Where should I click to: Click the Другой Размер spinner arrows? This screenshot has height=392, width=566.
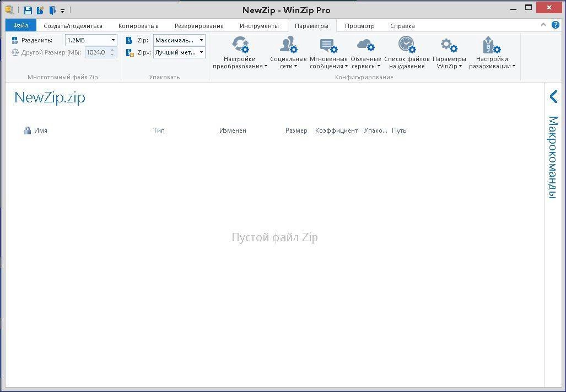(112, 53)
